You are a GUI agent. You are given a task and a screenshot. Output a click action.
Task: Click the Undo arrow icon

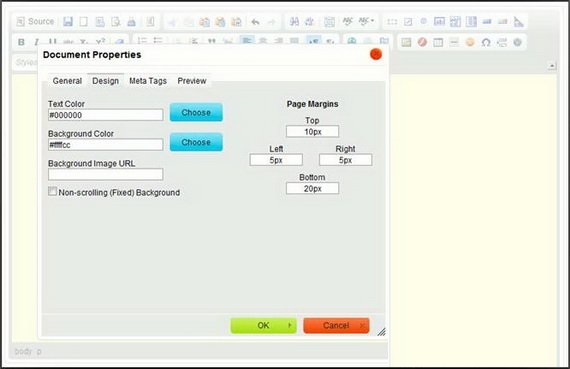click(x=255, y=22)
